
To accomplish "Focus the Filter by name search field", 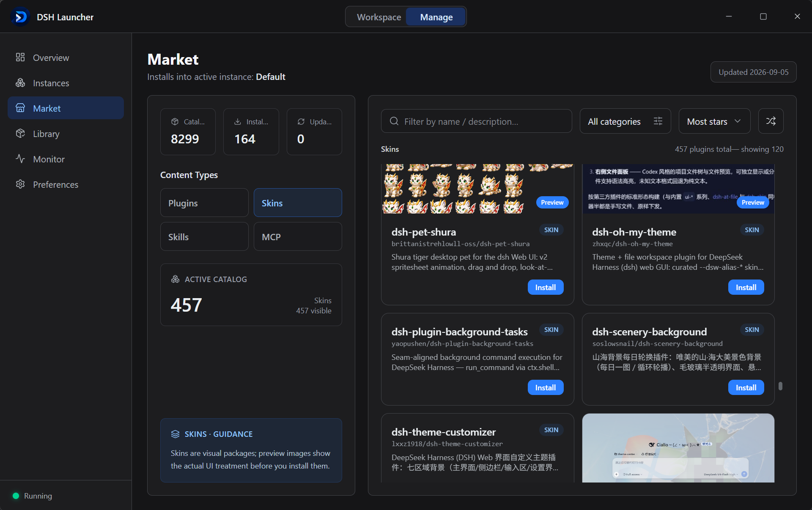I will tap(476, 121).
